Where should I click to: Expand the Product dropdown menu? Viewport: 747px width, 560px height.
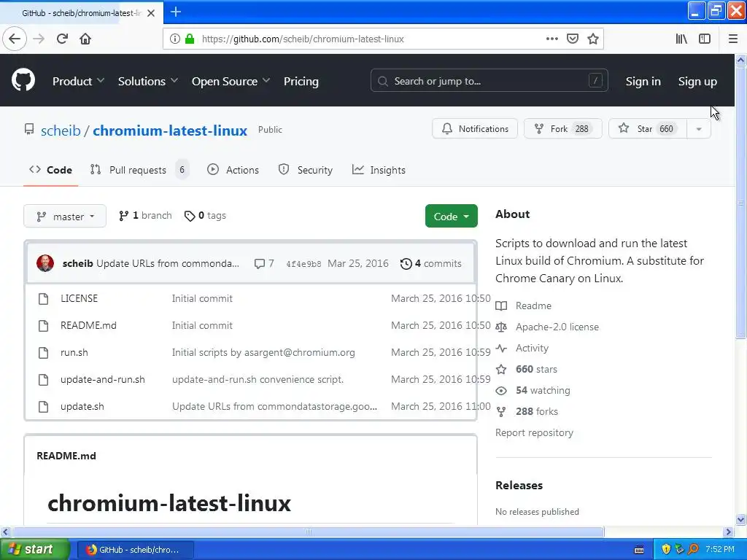tap(78, 82)
